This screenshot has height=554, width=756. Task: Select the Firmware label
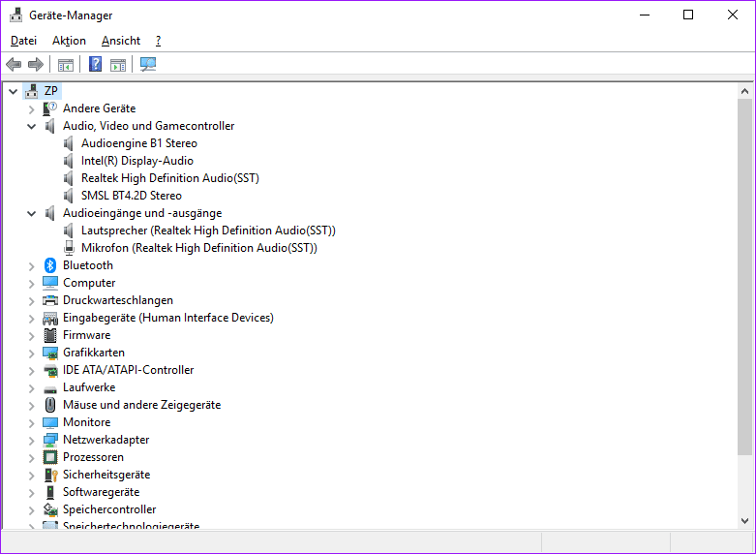(87, 335)
